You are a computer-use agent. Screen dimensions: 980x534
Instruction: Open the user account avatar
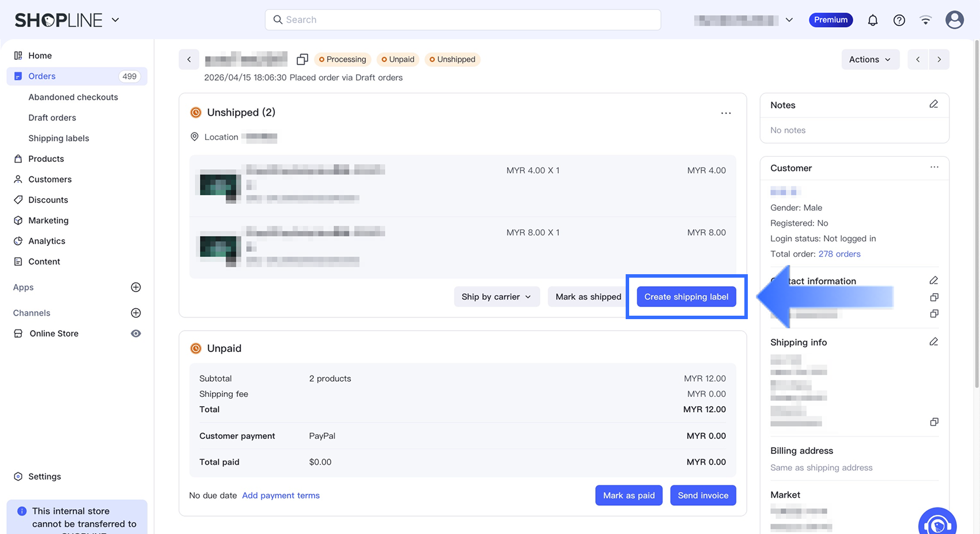point(954,20)
